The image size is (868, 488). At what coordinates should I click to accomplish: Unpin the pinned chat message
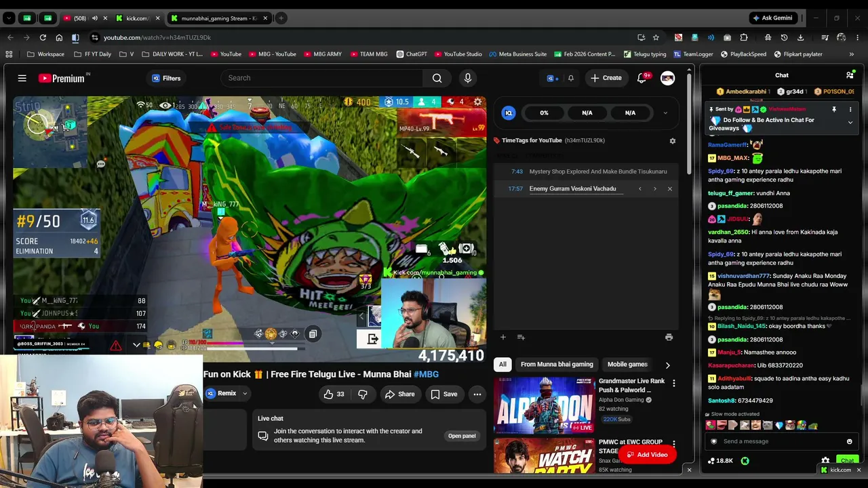(834, 109)
